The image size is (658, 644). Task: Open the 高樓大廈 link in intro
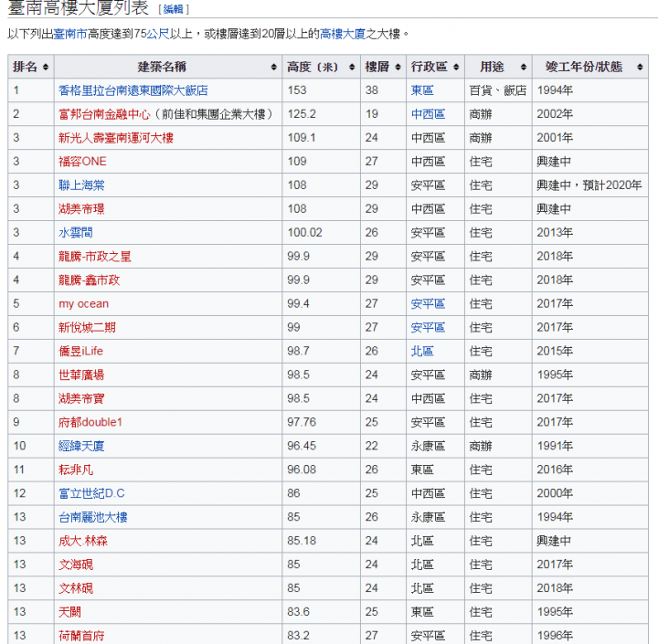[x=343, y=34]
